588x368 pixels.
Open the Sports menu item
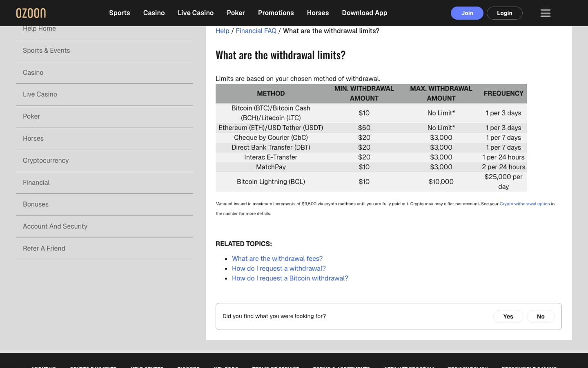[120, 13]
